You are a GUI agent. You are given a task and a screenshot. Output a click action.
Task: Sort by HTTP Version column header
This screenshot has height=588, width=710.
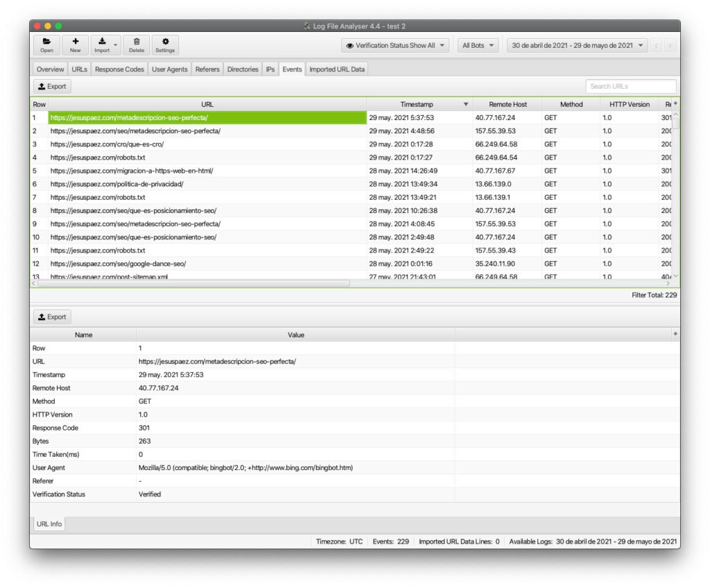pyautogui.click(x=630, y=104)
